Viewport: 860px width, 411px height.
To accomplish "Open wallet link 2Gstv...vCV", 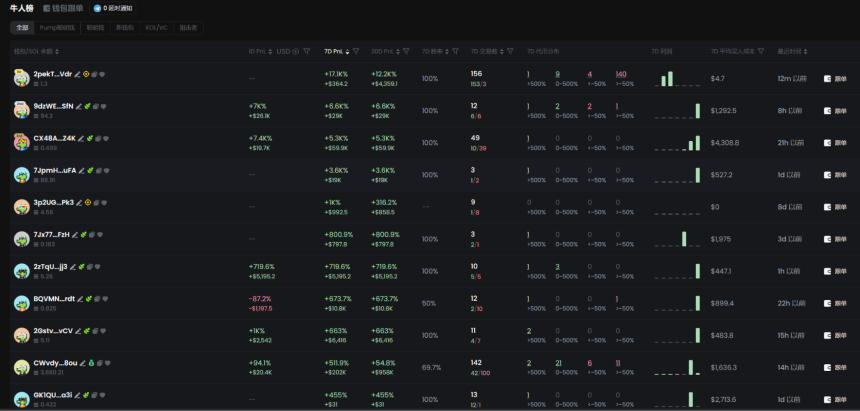I will (53, 331).
